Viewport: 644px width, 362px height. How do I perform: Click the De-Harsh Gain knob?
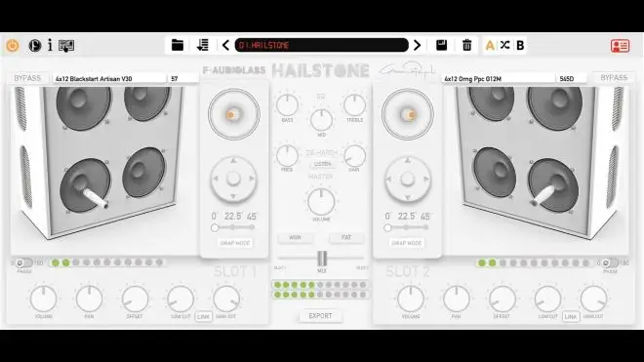pyautogui.click(x=354, y=156)
